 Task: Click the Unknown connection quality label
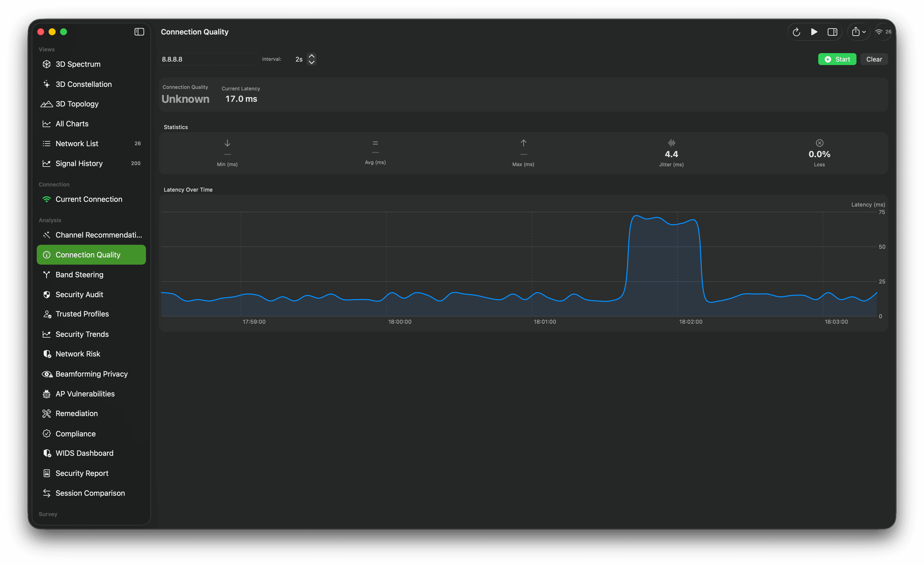[185, 99]
